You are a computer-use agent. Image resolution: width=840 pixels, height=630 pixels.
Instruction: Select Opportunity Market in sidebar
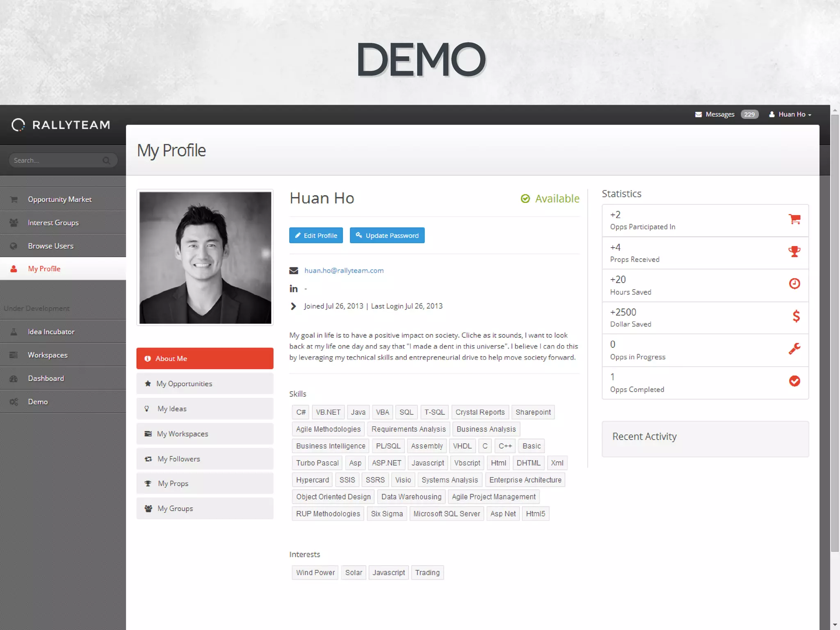coord(59,199)
